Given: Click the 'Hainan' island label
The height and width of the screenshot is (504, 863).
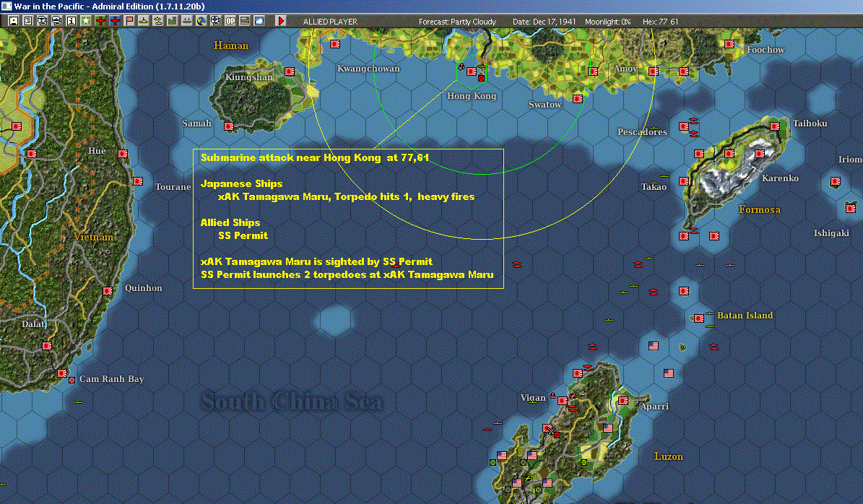Looking at the screenshot, I should 230,45.
